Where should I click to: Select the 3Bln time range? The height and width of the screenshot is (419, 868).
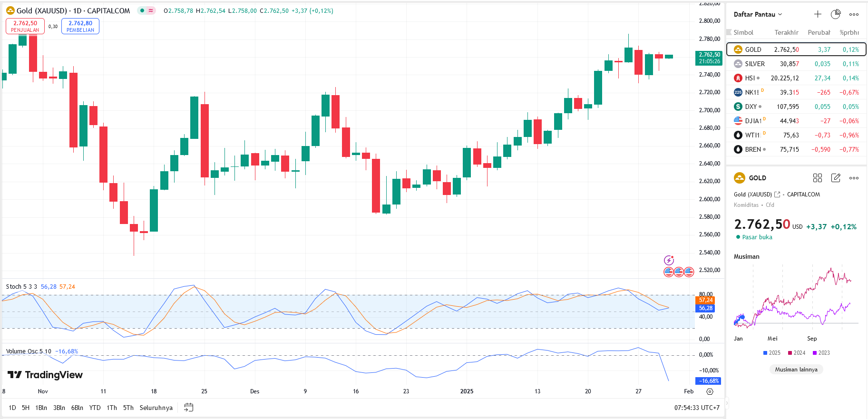[59, 408]
